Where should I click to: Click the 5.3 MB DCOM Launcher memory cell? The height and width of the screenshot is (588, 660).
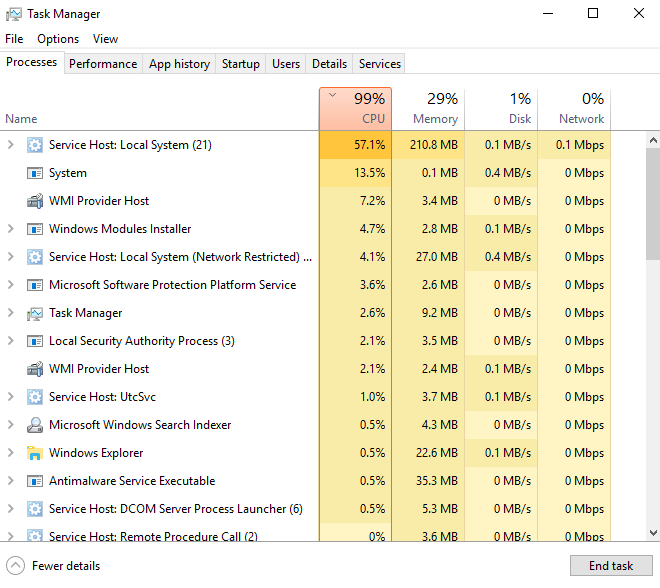click(x=428, y=509)
